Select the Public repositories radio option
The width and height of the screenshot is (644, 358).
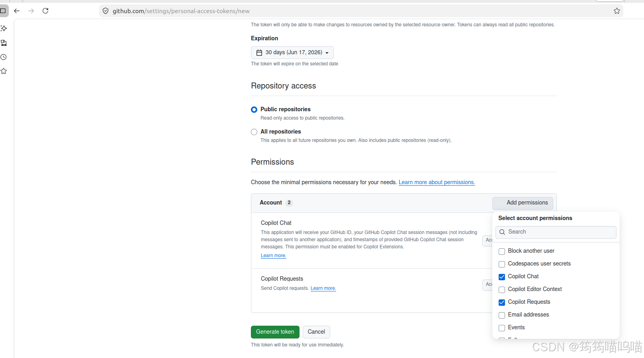click(254, 110)
